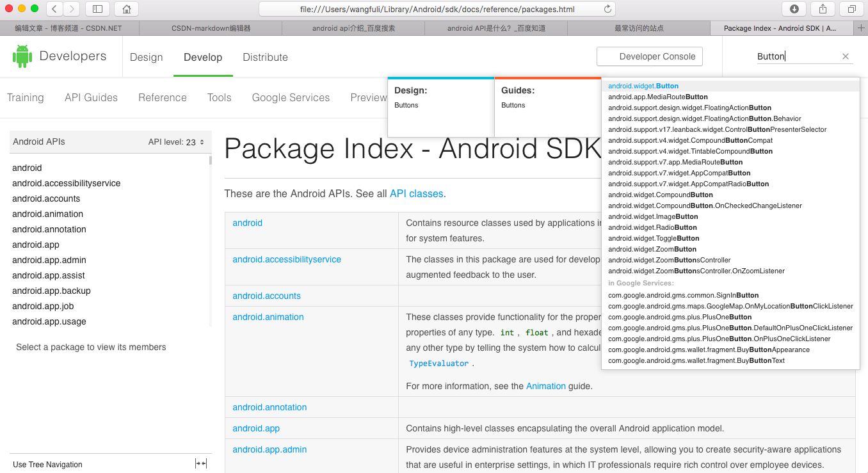The height and width of the screenshot is (473, 868).
Task: Click the API classes link
Action: 416,193
